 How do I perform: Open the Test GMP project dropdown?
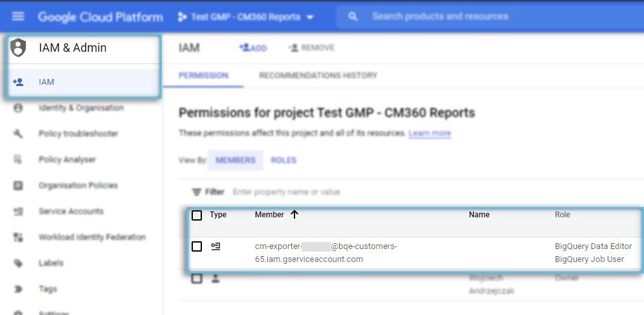click(x=245, y=17)
